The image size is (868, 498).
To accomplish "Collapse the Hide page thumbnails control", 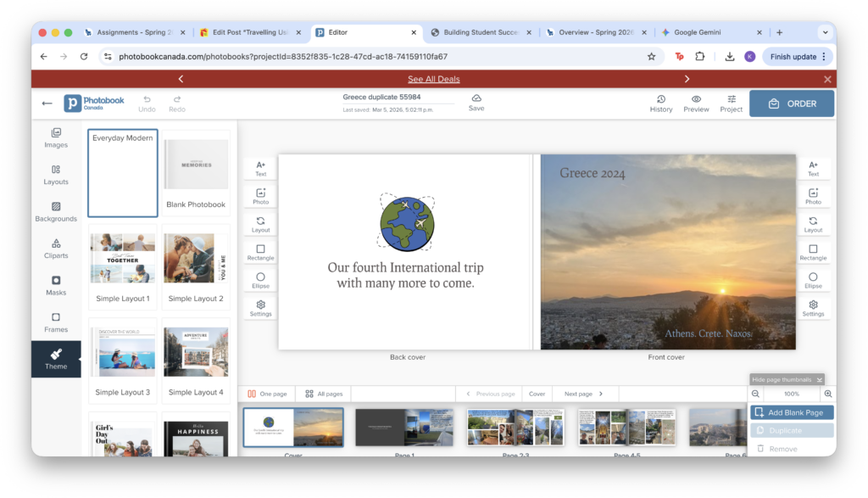I will coord(787,379).
